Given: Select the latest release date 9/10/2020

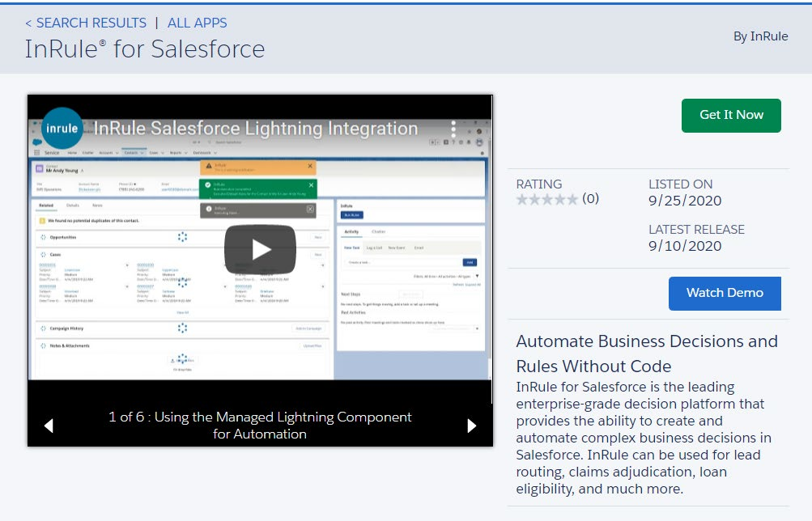Looking at the screenshot, I should click(685, 246).
